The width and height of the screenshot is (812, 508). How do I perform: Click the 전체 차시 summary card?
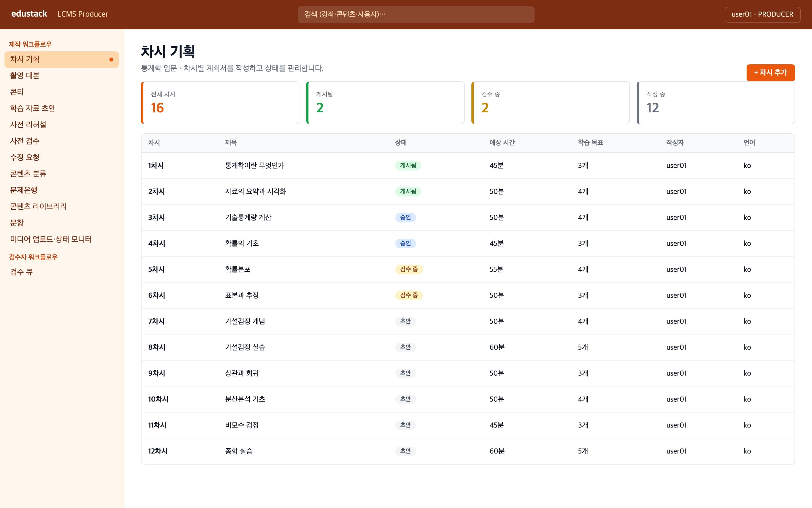pos(220,103)
